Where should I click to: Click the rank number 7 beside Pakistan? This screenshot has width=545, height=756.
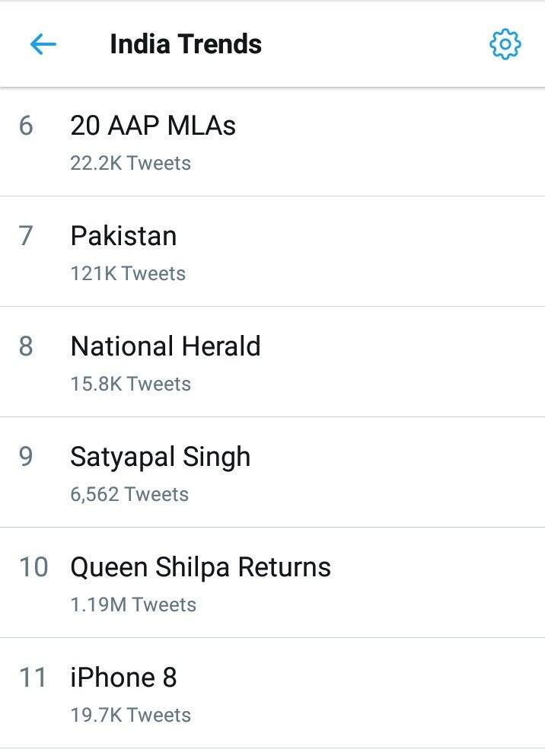click(29, 236)
